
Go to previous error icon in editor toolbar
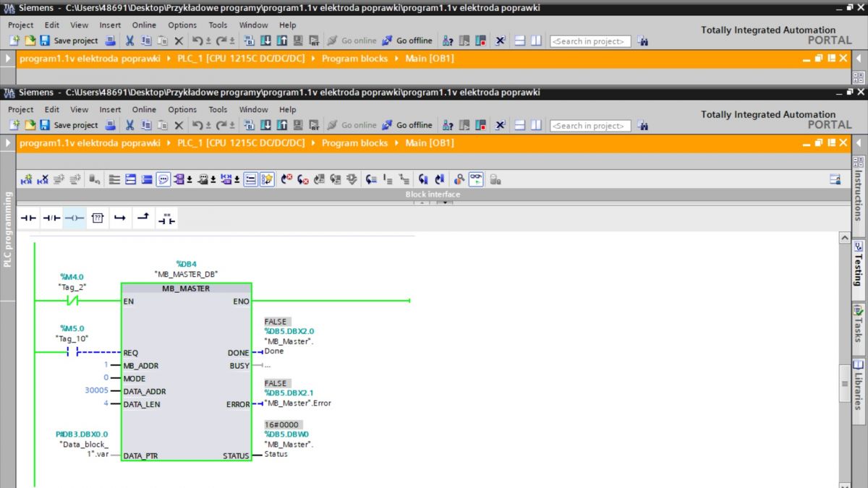[287, 179]
